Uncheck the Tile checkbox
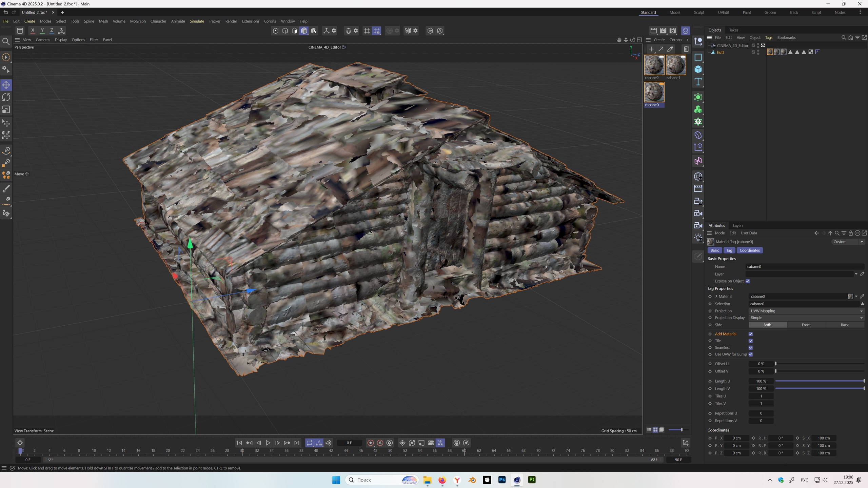This screenshot has width=868, height=488. (750, 341)
